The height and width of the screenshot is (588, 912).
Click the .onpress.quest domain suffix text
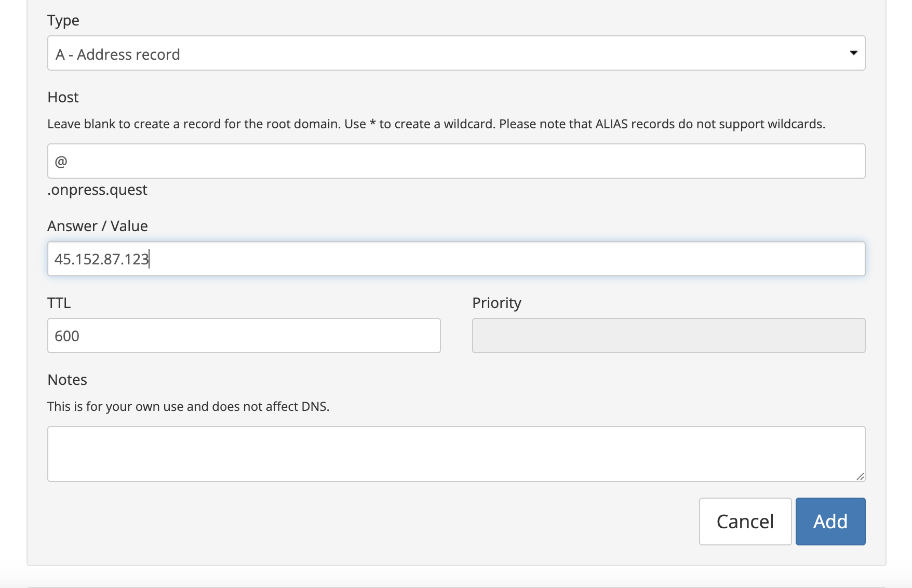98,190
